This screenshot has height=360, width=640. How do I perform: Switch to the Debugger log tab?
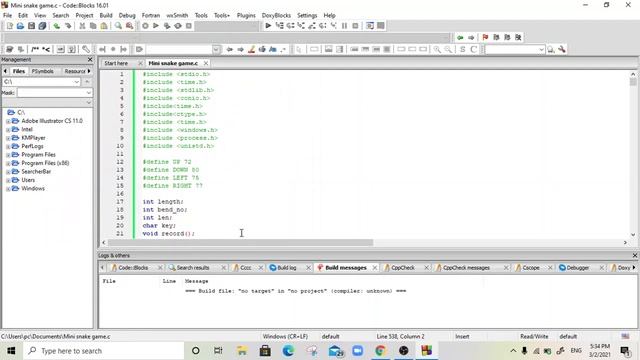point(578,268)
